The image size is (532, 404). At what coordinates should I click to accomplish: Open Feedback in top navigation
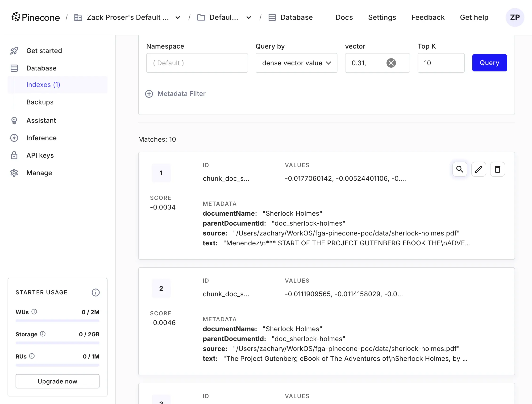click(428, 17)
